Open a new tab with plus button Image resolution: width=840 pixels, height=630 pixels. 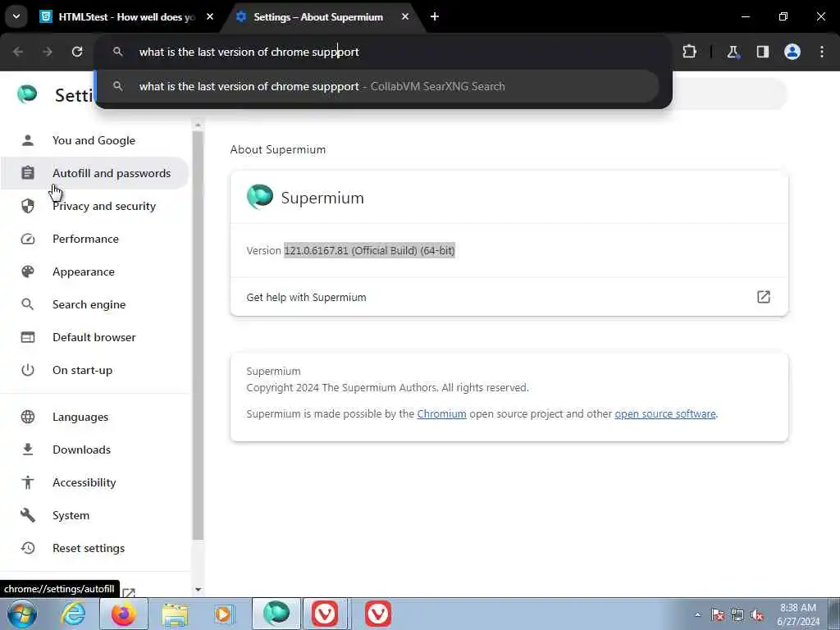pyautogui.click(x=435, y=16)
